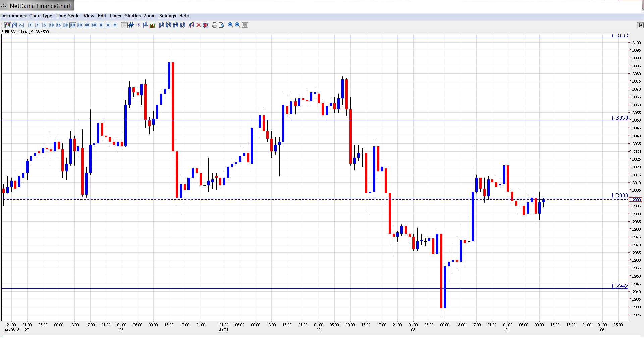Click the zoom out magnifier icon

238,25
